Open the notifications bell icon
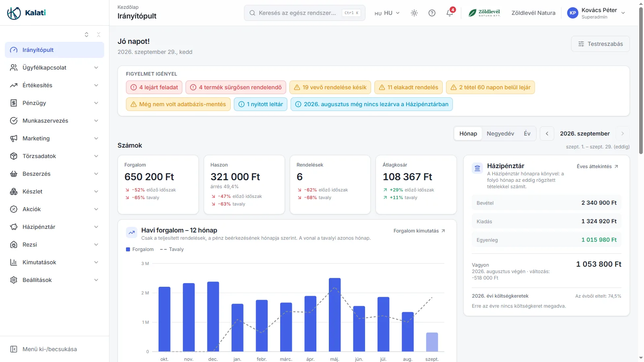Image resolution: width=644 pixels, height=362 pixels. click(x=450, y=13)
